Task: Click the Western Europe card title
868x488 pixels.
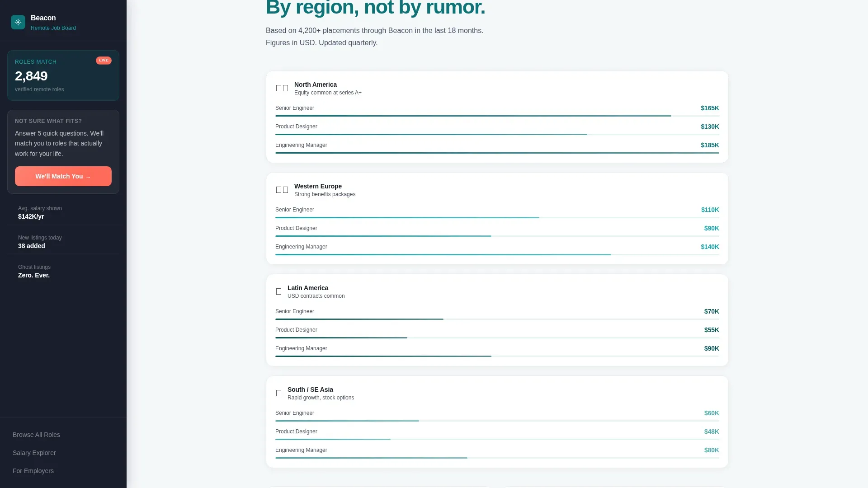Action: [318, 186]
